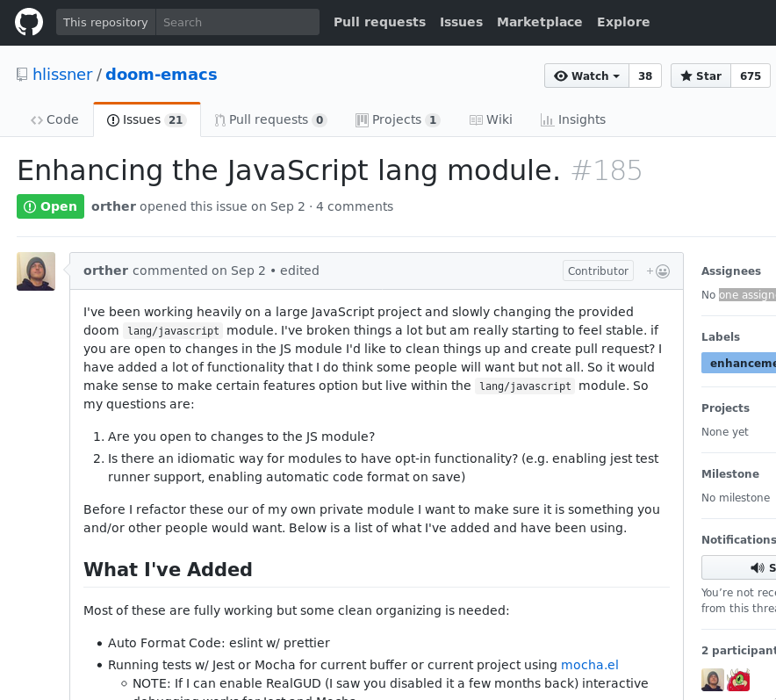Click the repository book icon beside hlissner
Viewport: 776px width, 700px height.
click(22, 75)
